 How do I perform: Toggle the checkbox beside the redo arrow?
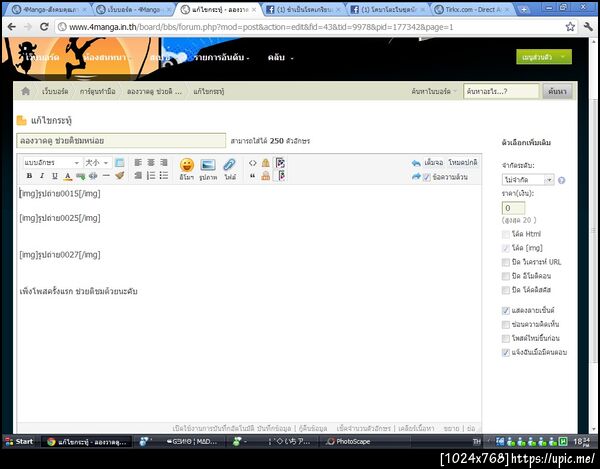point(427,177)
